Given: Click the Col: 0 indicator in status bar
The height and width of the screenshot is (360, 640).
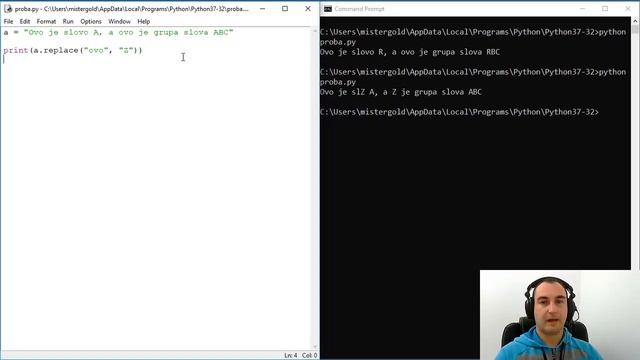Looking at the screenshot, I should [x=309, y=356].
